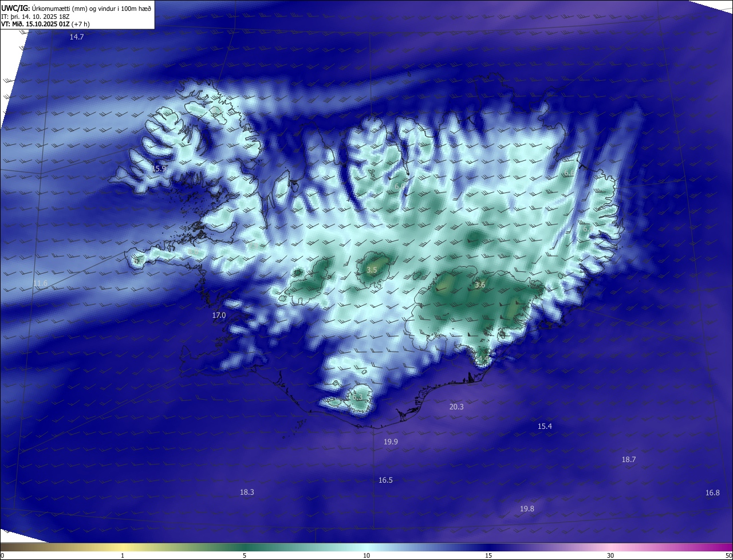Click the 18.7 value in the southeast

[x=628, y=459]
